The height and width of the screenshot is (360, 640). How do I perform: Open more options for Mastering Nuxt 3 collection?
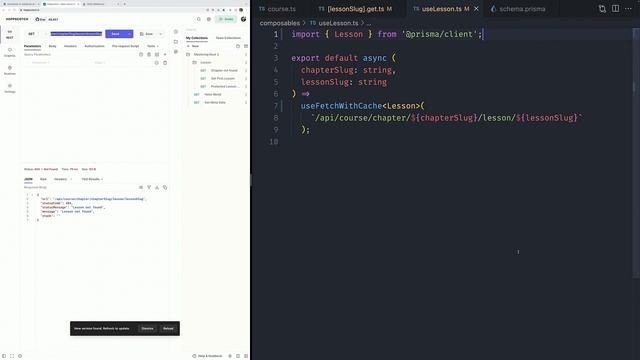click(246, 54)
